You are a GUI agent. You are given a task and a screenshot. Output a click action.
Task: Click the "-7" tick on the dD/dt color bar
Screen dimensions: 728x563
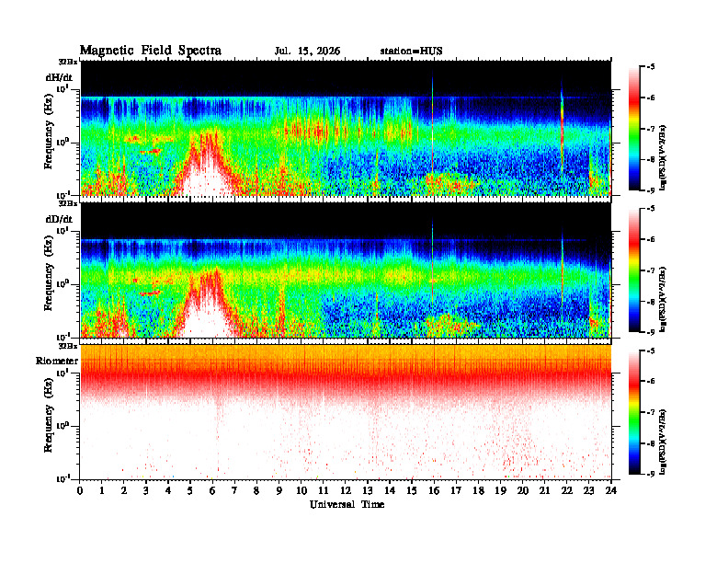point(651,270)
